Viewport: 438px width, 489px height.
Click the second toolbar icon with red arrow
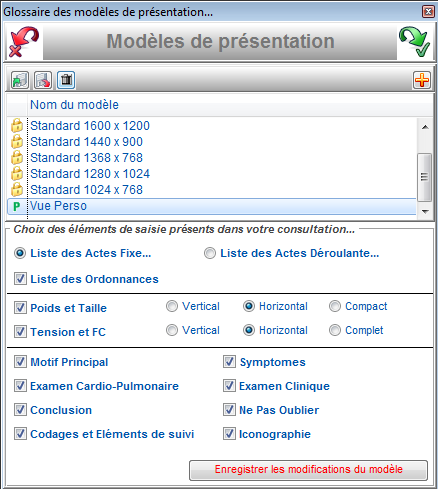click(x=43, y=80)
